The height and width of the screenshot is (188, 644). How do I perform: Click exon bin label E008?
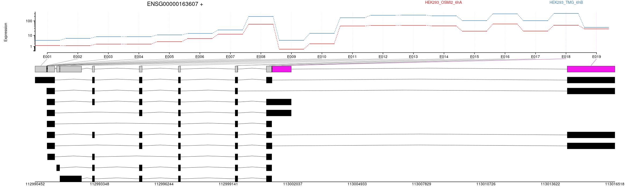tap(261, 57)
